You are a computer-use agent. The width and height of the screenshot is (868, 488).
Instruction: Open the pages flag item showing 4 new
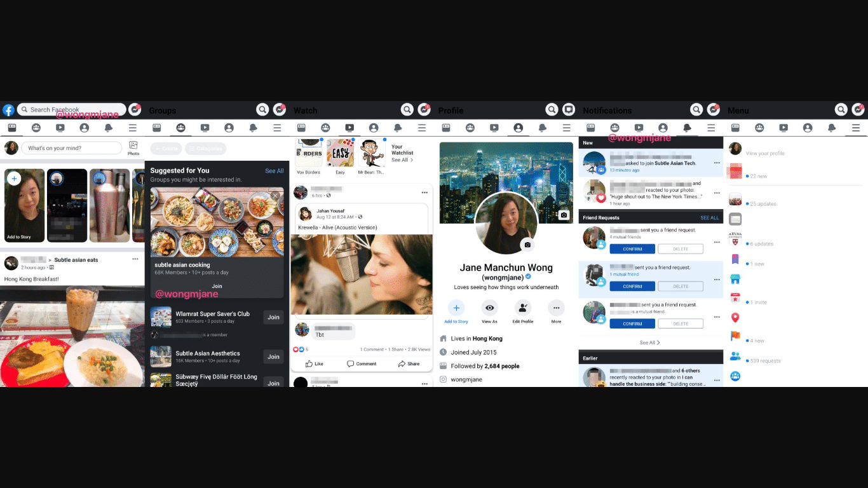(x=735, y=337)
